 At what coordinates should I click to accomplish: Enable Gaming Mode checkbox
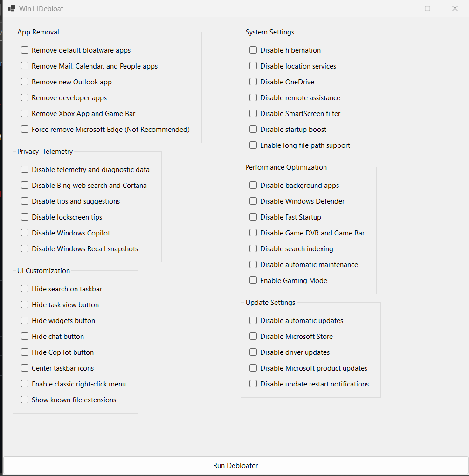[x=253, y=280]
